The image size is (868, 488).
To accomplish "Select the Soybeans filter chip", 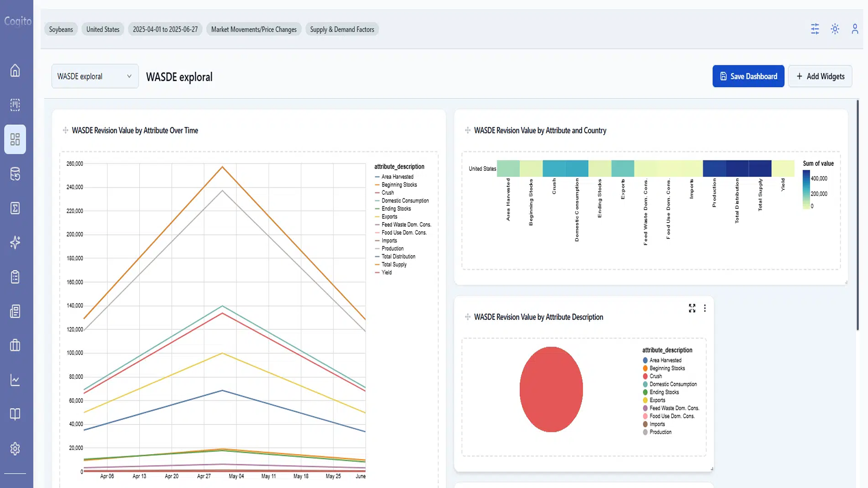I will [61, 29].
